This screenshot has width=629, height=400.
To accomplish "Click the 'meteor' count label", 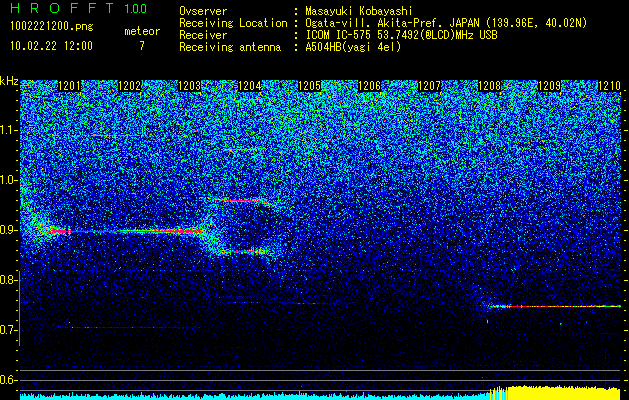I will pyautogui.click(x=142, y=31).
